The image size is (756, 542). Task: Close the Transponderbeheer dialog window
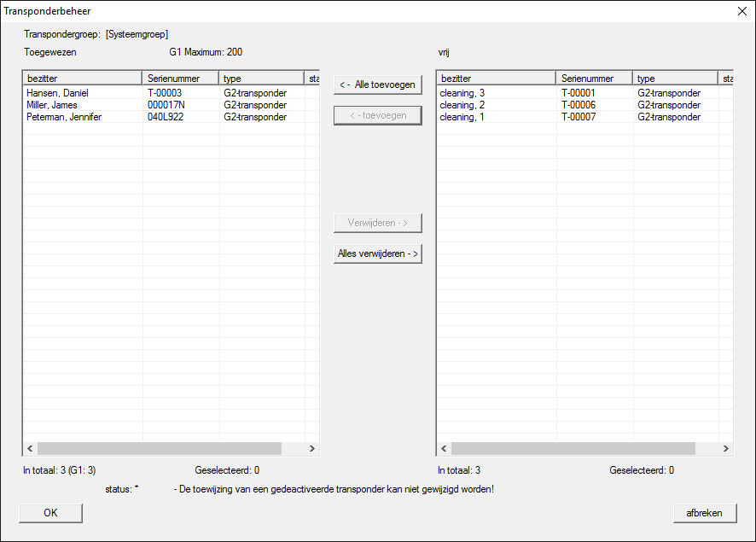(x=740, y=11)
